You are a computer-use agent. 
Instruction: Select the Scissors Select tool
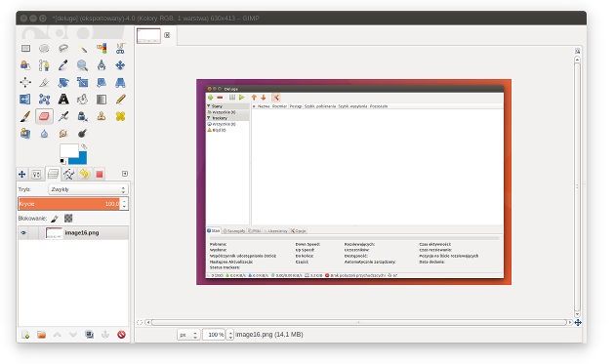coord(120,48)
